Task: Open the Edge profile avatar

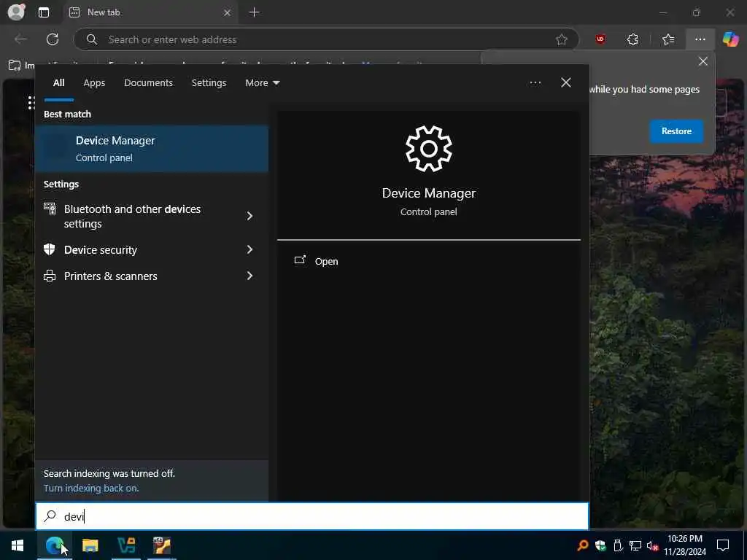Action: (16, 12)
